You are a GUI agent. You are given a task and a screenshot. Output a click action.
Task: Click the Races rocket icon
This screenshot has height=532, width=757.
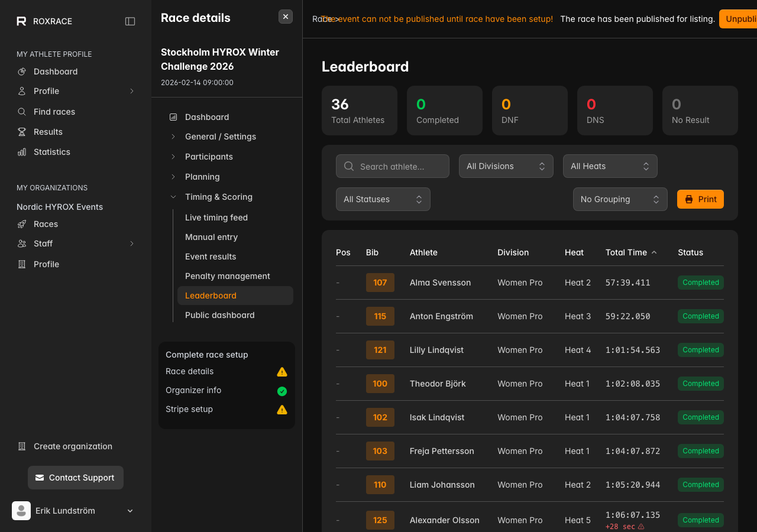click(22, 224)
